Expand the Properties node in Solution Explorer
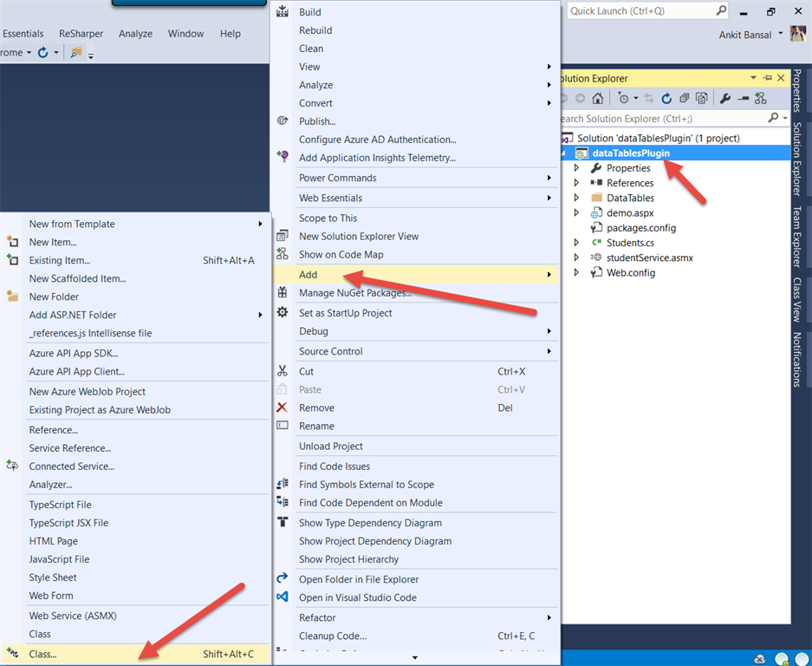The width and height of the screenshot is (812, 666). 576,168
